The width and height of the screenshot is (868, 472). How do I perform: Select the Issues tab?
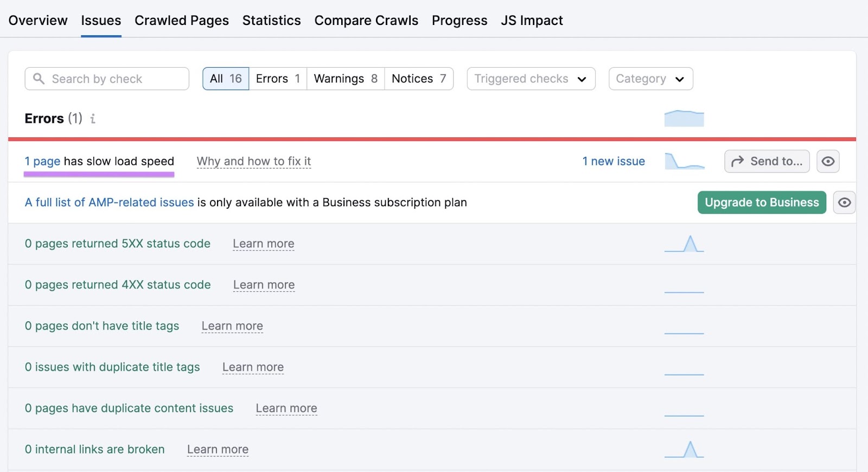click(x=101, y=21)
